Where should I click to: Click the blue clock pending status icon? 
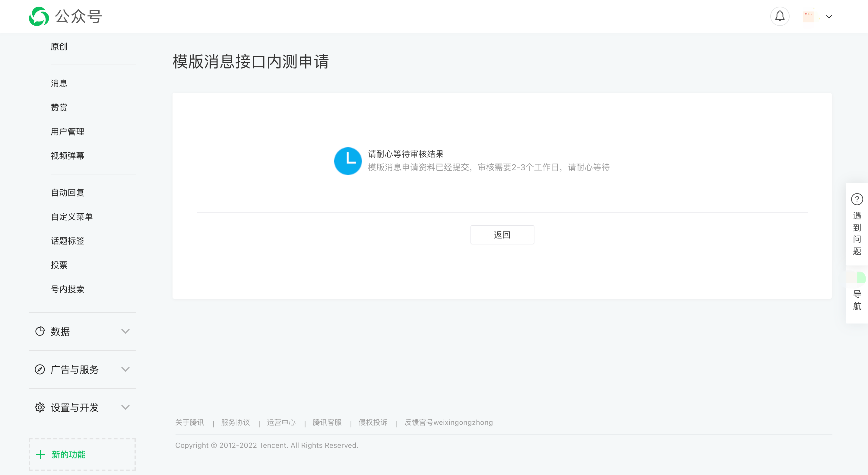348,161
